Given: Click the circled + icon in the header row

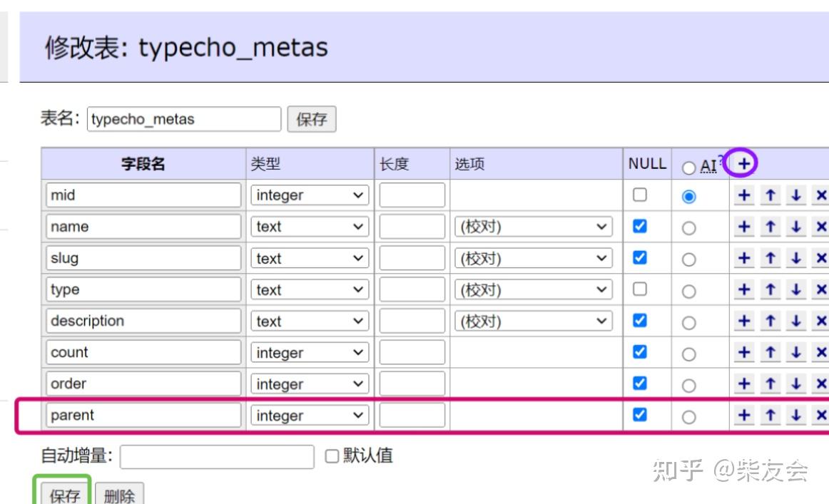Looking at the screenshot, I should point(744,163).
